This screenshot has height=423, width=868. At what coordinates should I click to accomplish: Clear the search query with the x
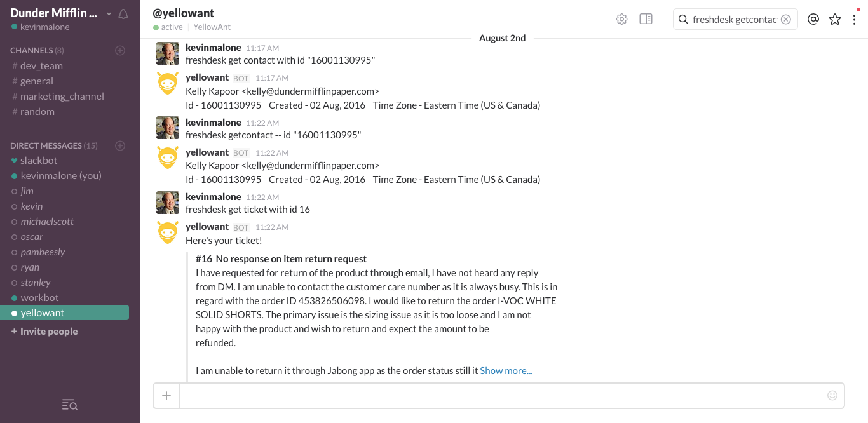click(x=786, y=19)
